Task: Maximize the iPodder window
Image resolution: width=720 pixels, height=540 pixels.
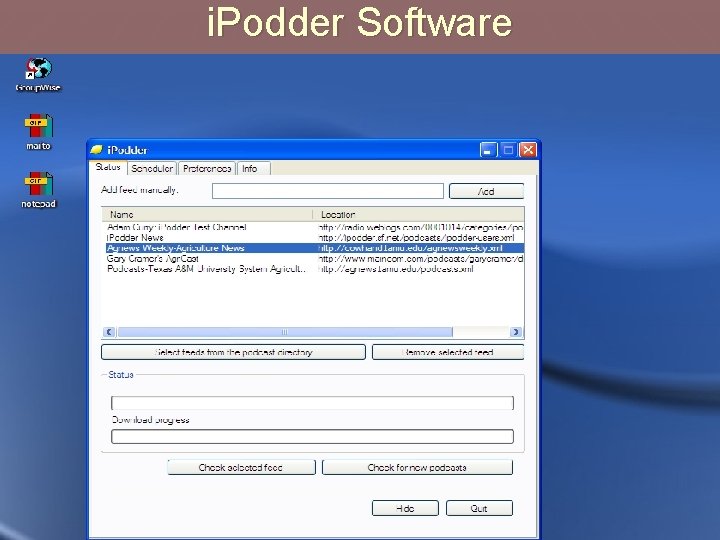Action: [508, 150]
